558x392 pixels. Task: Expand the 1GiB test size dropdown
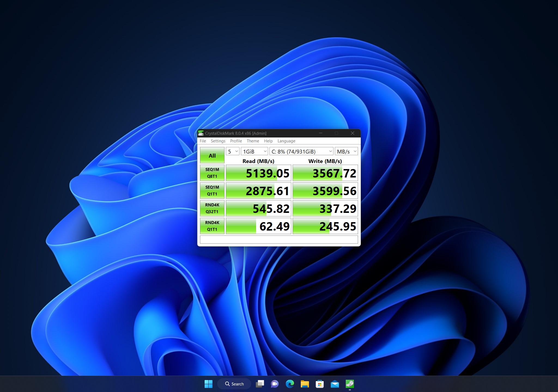coord(254,151)
